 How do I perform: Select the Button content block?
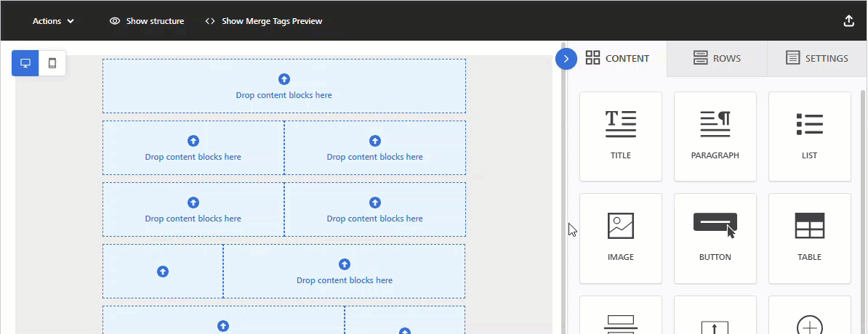(715, 238)
